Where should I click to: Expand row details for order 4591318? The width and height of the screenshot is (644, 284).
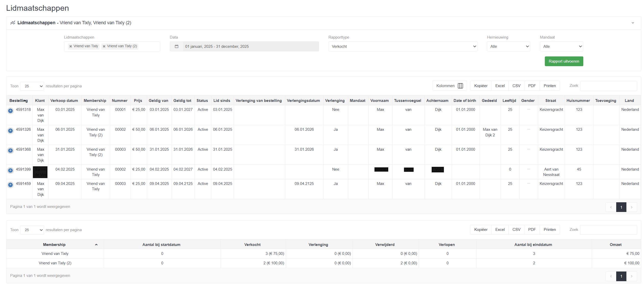pyautogui.click(x=10, y=111)
